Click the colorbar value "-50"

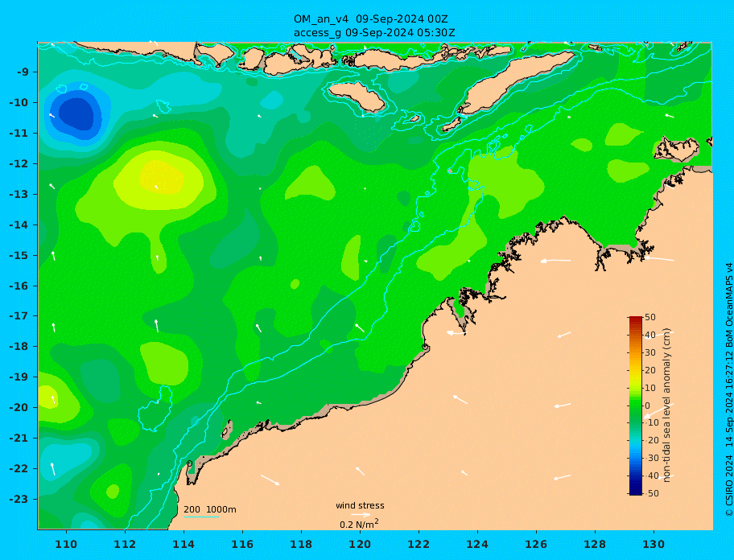pos(651,493)
